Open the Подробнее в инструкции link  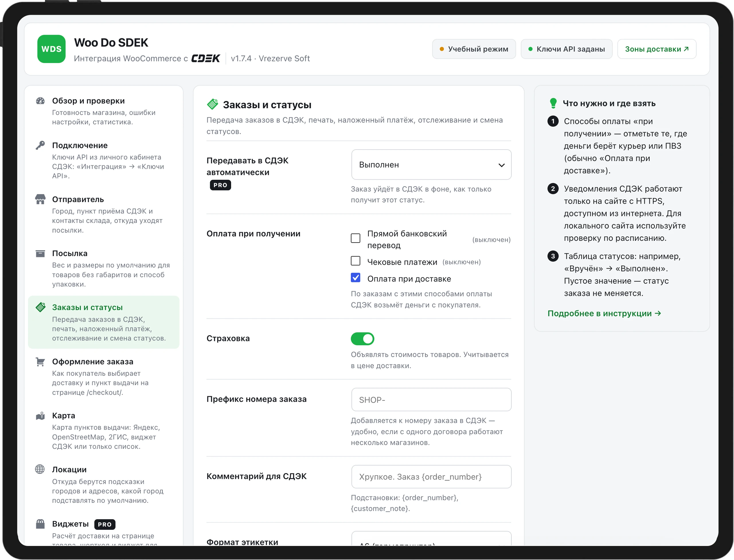click(x=604, y=313)
